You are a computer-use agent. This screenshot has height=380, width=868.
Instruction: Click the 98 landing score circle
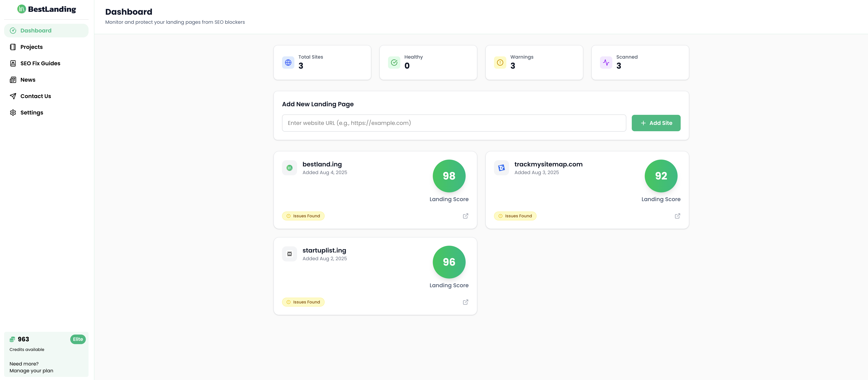[449, 176]
